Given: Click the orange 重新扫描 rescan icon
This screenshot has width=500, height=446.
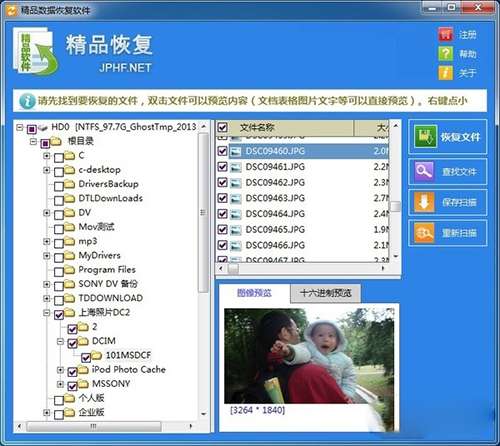Looking at the screenshot, I should coord(424,233).
